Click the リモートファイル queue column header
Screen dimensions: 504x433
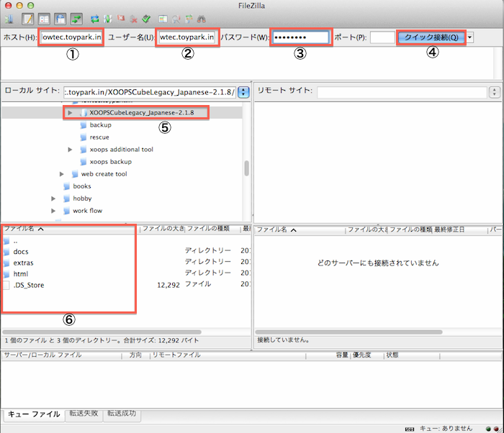click(x=228, y=355)
